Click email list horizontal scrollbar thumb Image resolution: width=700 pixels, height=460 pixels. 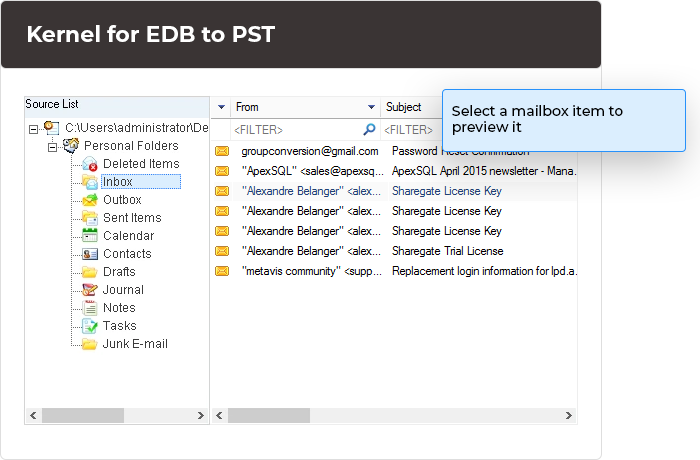(269, 415)
